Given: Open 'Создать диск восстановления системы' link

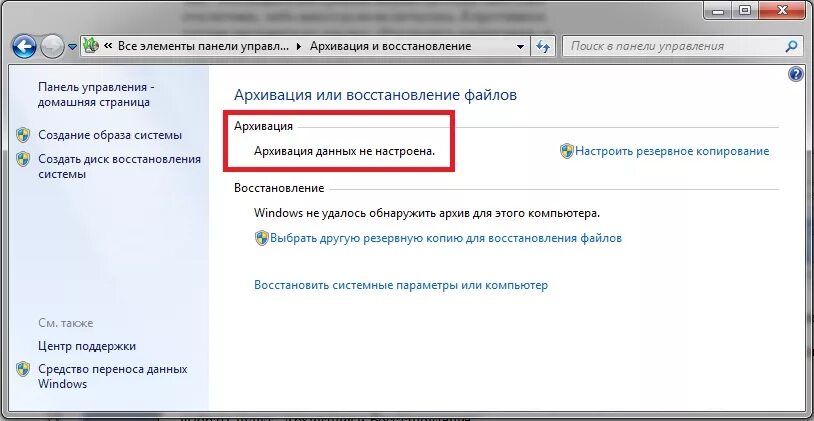Looking at the screenshot, I should click(x=119, y=167).
